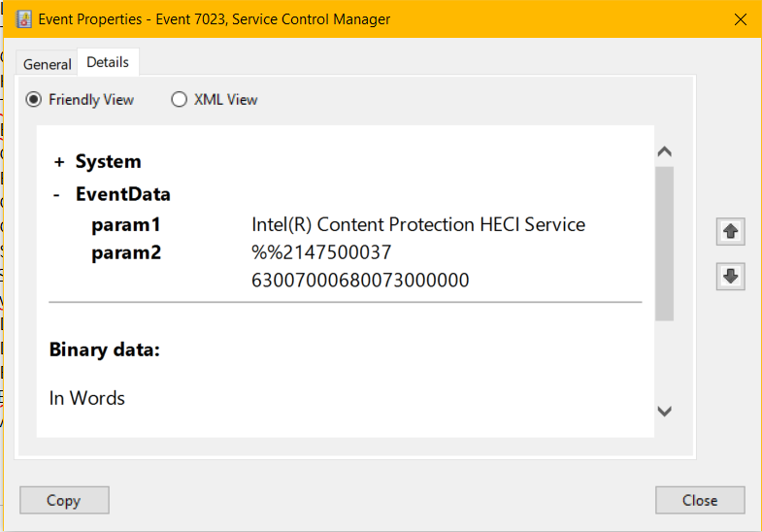Screen dimensions: 762x532
Task: Click the Intel(R) Content Protection HECI Service value
Action: (x=418, y=225)
